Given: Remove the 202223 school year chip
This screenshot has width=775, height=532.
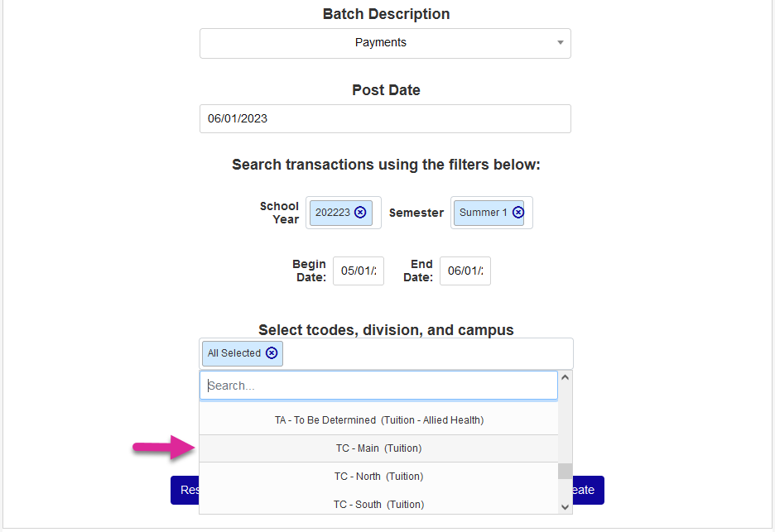Looking at the screenshot, I should pos(360,213).
